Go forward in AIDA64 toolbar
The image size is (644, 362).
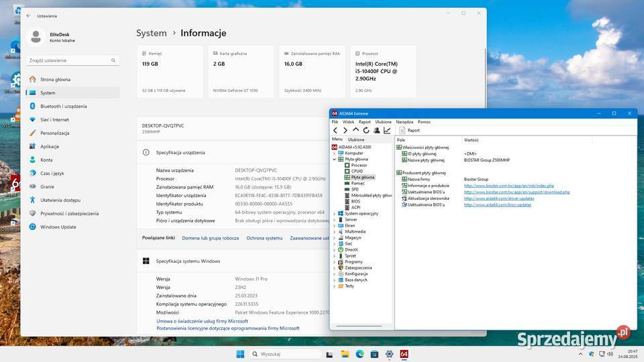point(345,130)
